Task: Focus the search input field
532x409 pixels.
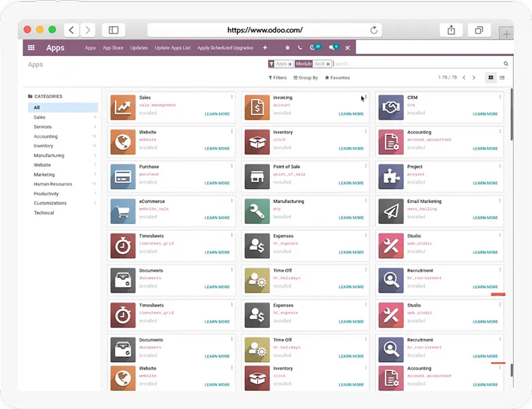Action: (x=417, y=63)
